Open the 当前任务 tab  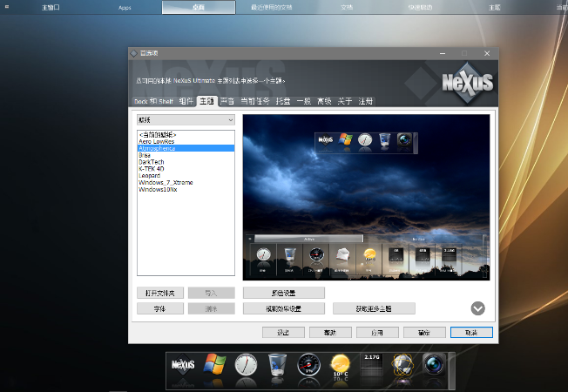point(255,101)
